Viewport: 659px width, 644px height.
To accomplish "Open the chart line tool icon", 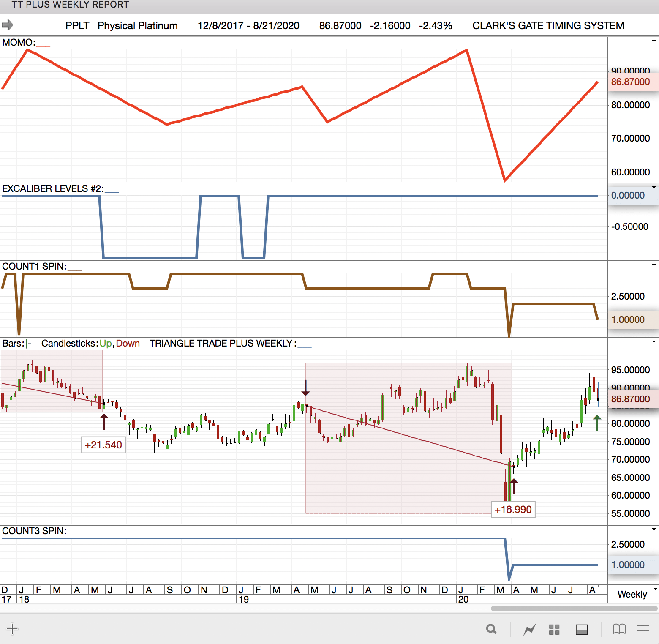I will pyautogui.click(x=529, y=629).
